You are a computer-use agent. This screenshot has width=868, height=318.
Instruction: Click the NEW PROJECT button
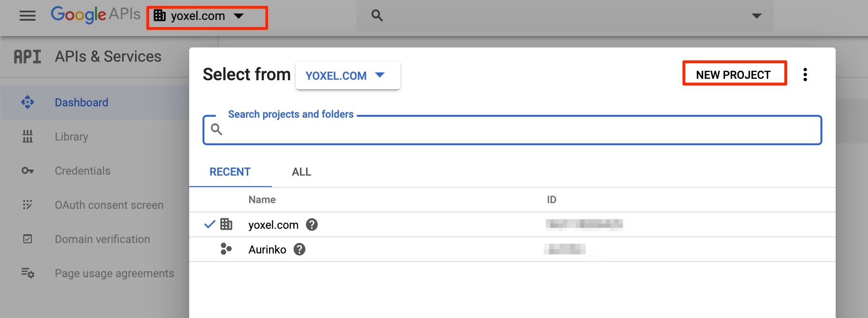(733, 75)
